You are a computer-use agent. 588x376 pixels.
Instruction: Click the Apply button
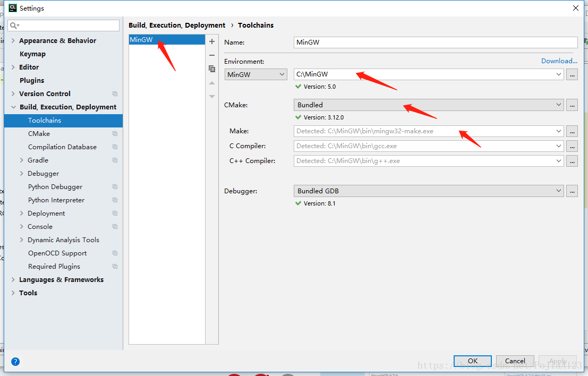coord(558,361)
